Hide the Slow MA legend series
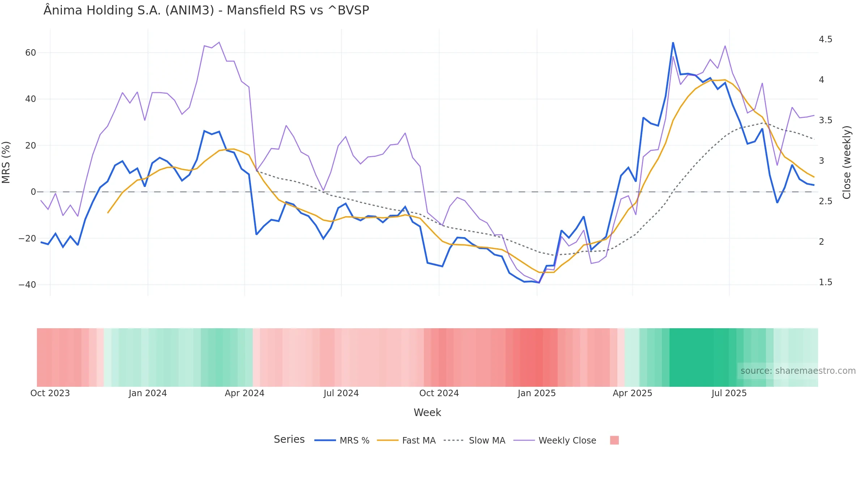The image size is (868, 488). tap(474, 440)
